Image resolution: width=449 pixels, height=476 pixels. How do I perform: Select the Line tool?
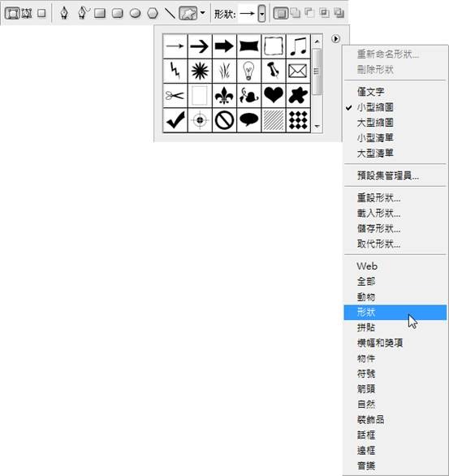pos(170,13)
